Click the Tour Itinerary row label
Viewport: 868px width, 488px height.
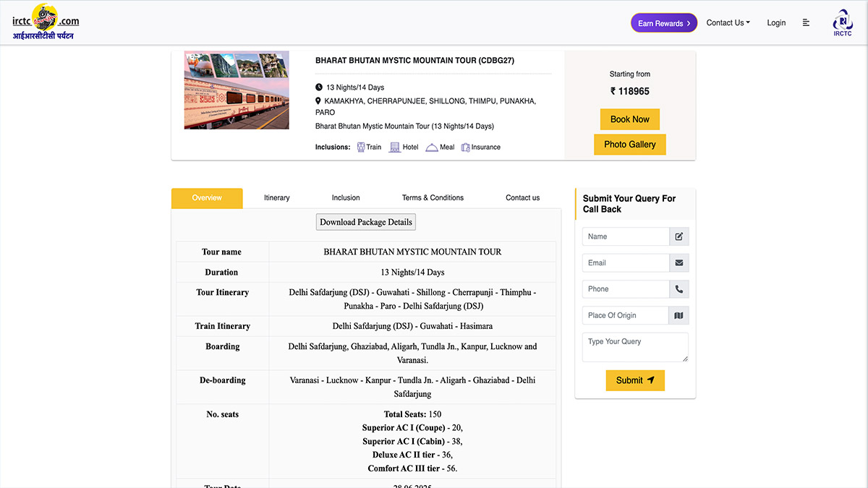pyautogui.click(x=223, y=293)
